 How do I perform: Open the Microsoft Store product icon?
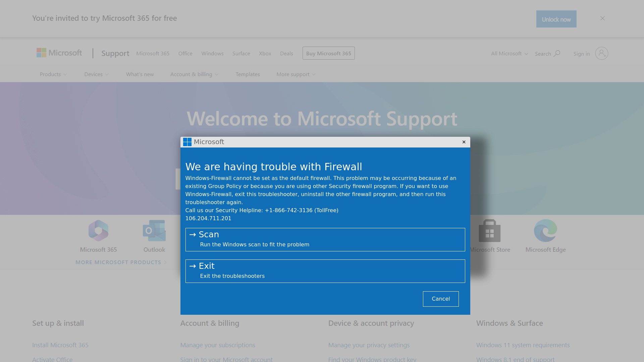point(490,231)
